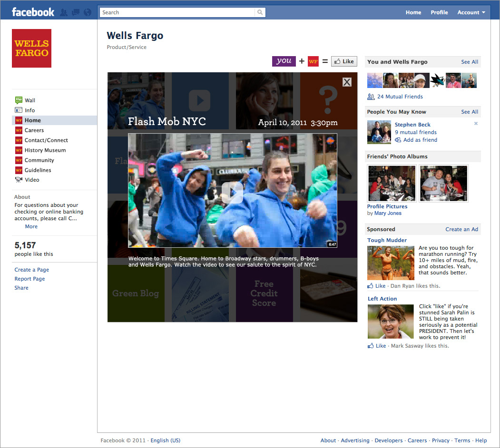Play the Flash Mob NYC video
The height and width of the screenshot is (448, 500).
[x=232, y=193]
